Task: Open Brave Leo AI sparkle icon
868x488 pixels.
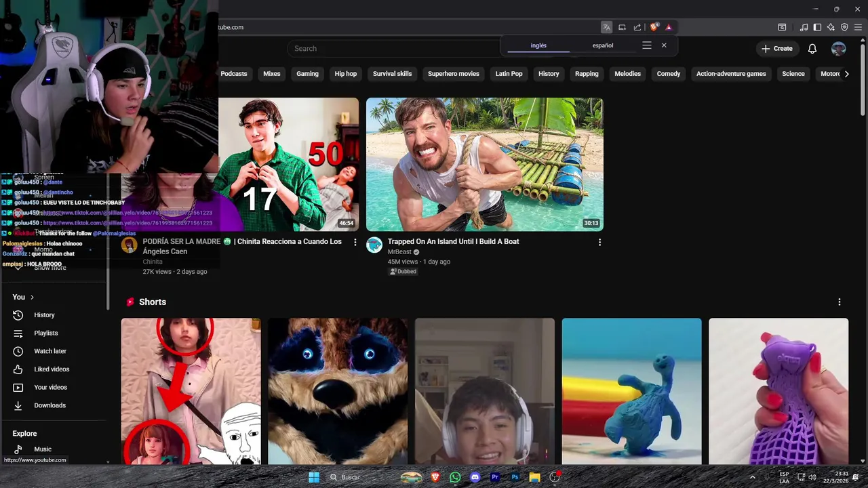Action: pos(831,27)
